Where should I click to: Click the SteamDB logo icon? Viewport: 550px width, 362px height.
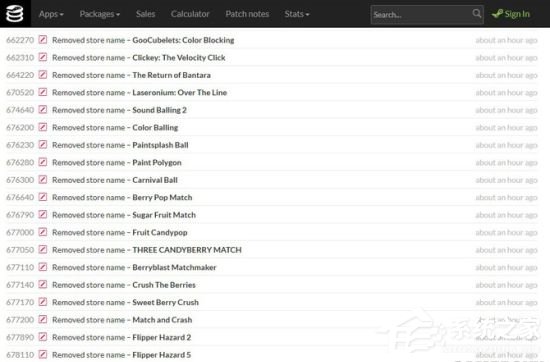[15, 14]
